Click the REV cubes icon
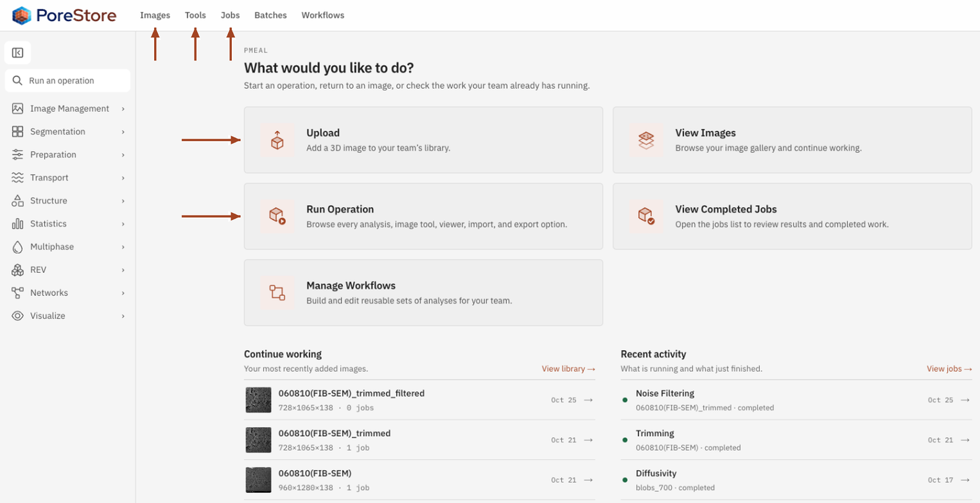The image size is (980, 503). [x=18, y=270]
